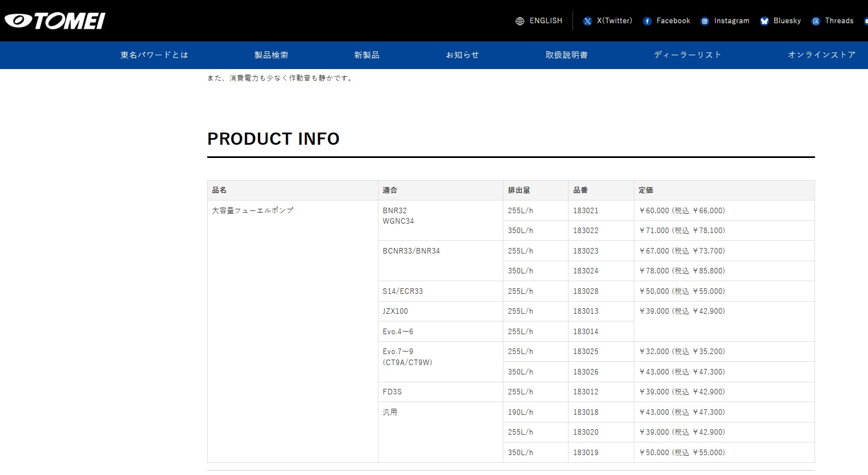Click the Bluesky butterfly icon

[764, 21]
